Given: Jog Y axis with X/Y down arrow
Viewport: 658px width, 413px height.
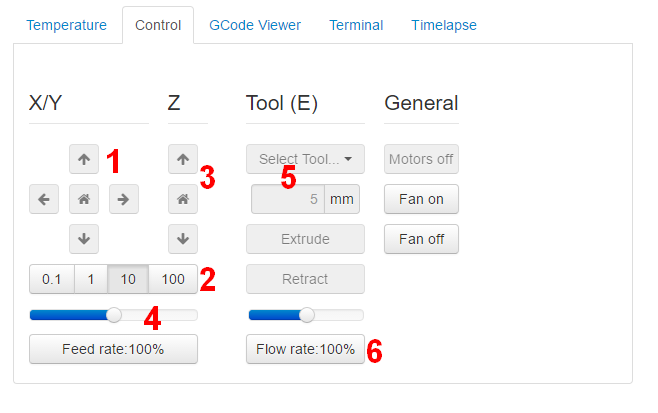Looking at the screenshot, I should tap(84, 239).
